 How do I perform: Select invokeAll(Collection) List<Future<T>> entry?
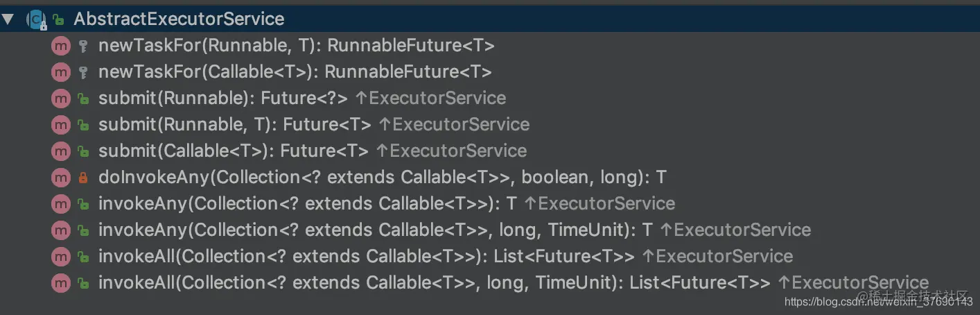tap(366, 257)
